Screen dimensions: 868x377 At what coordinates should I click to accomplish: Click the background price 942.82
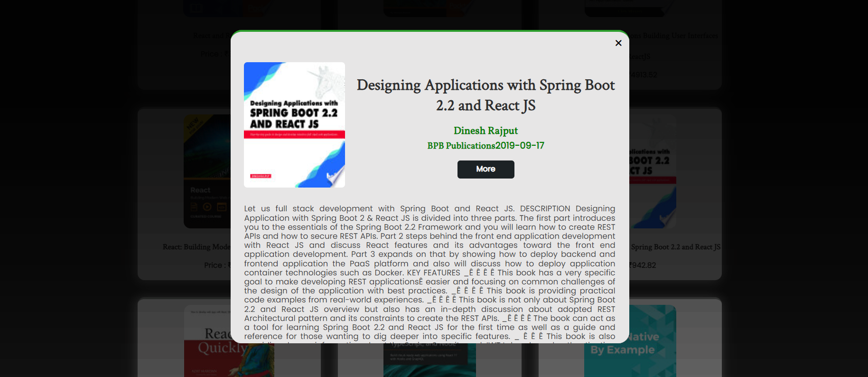click(x=643, y=265)
